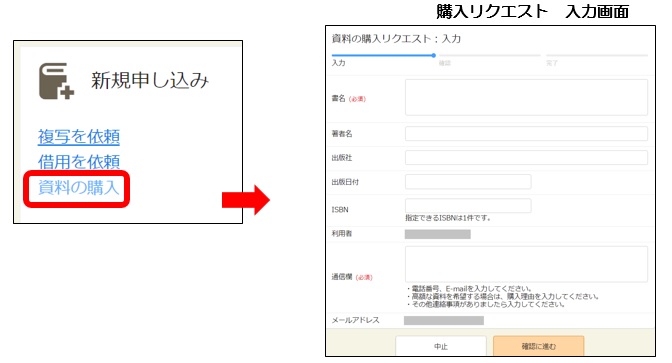Select the 資料の購入 link
This screenshot has width=672, height=363.
(78, 188)
